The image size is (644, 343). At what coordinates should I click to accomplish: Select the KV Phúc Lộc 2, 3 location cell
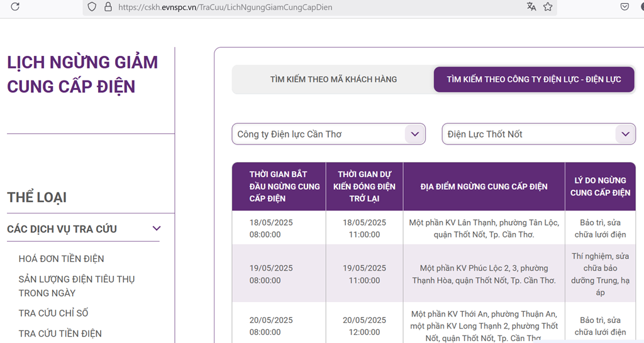pyautogui.click(x=484, y=274)
